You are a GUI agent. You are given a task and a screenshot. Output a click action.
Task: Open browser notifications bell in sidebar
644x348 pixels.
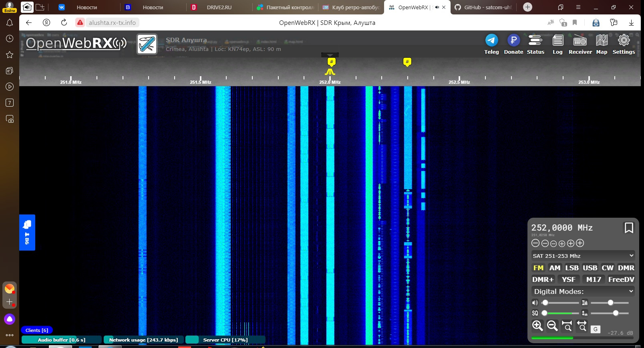coord(10,23)
